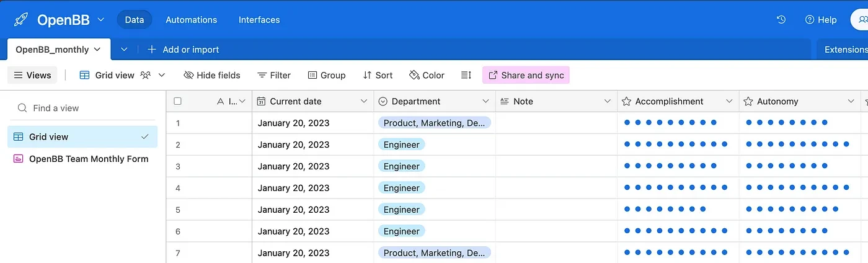
Task: Click the Help question mark icon
Action: click(809, 20)
